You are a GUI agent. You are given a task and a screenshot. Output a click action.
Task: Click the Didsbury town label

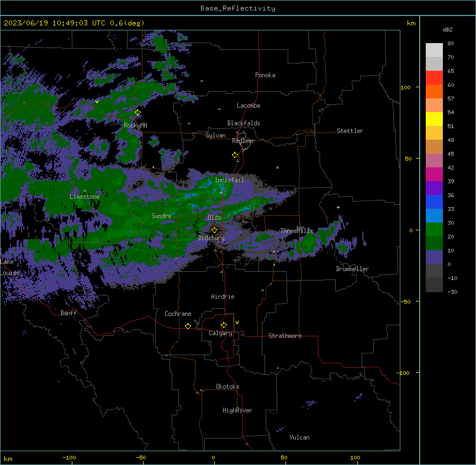click(x=211, y=238)
